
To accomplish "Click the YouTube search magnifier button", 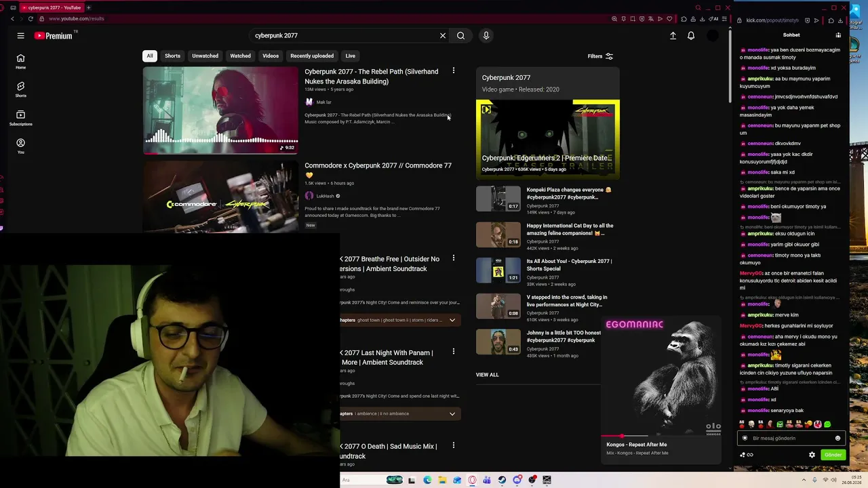I will (460, 35).
